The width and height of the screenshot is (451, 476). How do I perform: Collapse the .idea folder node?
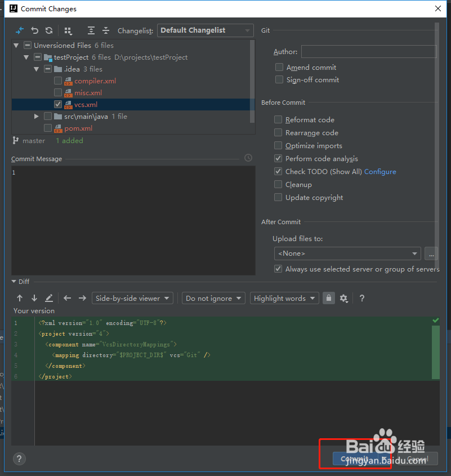click(37, 69)
